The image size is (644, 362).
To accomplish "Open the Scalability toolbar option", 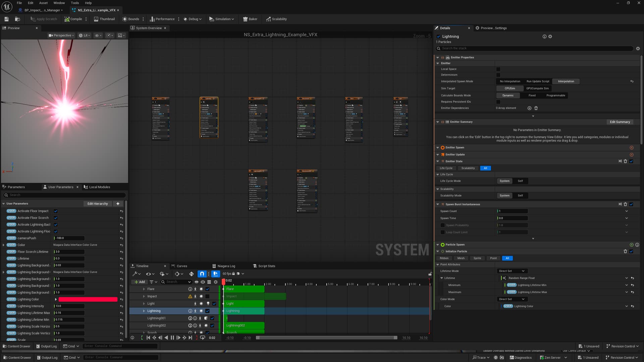I will [276, 19].
